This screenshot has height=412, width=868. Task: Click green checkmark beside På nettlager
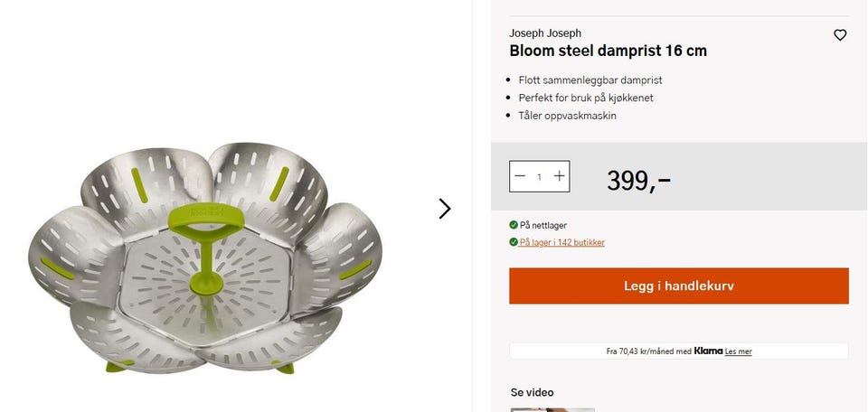(514, 225)
